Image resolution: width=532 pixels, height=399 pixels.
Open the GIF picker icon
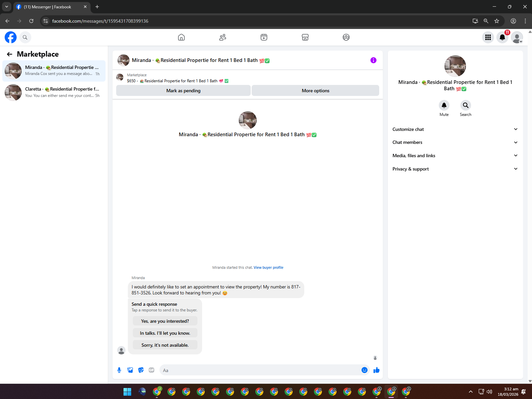151,370
